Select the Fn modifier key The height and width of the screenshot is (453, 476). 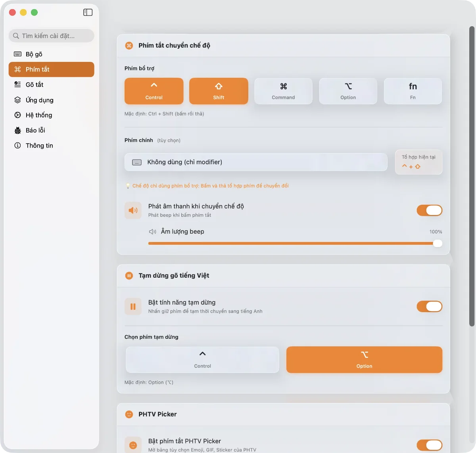(x=413, y=91)
